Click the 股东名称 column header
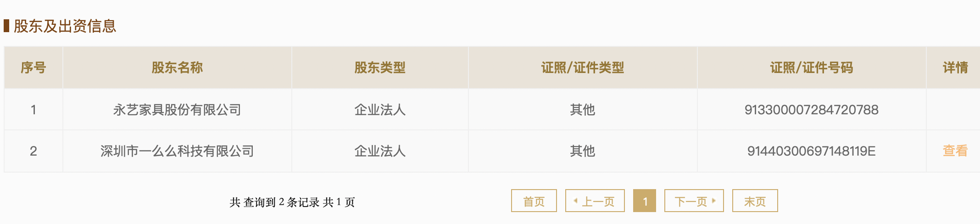 pyautogui.click(x=177, y=68)
